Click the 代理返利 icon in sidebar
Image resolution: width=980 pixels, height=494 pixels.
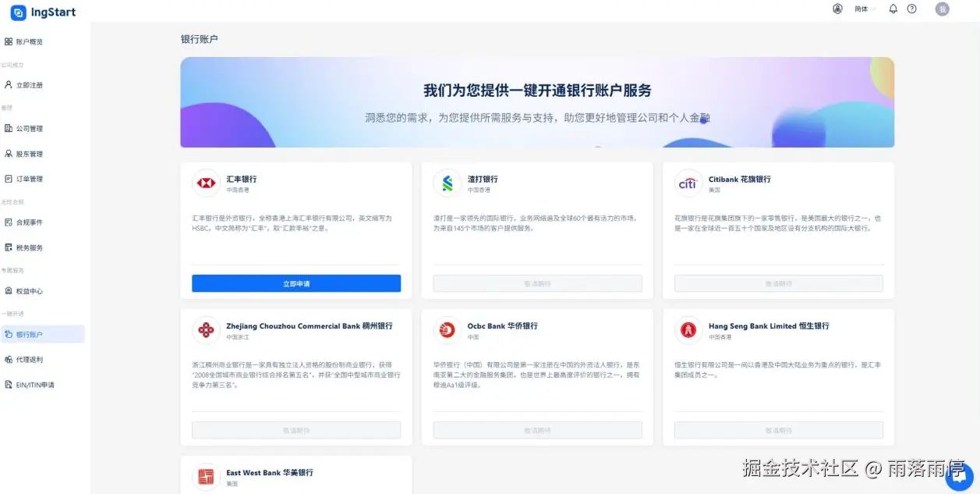coord(9,360)
